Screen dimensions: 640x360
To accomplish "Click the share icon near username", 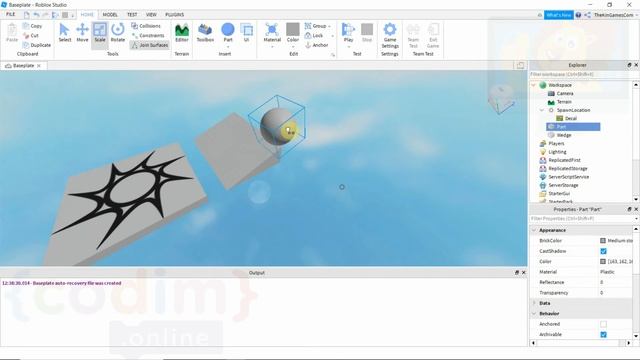I will (x=587, y=15).
